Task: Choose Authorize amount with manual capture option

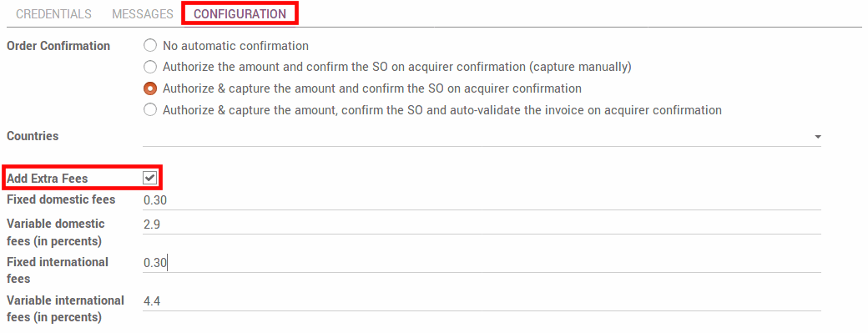Action: click(x=150, y=68)
